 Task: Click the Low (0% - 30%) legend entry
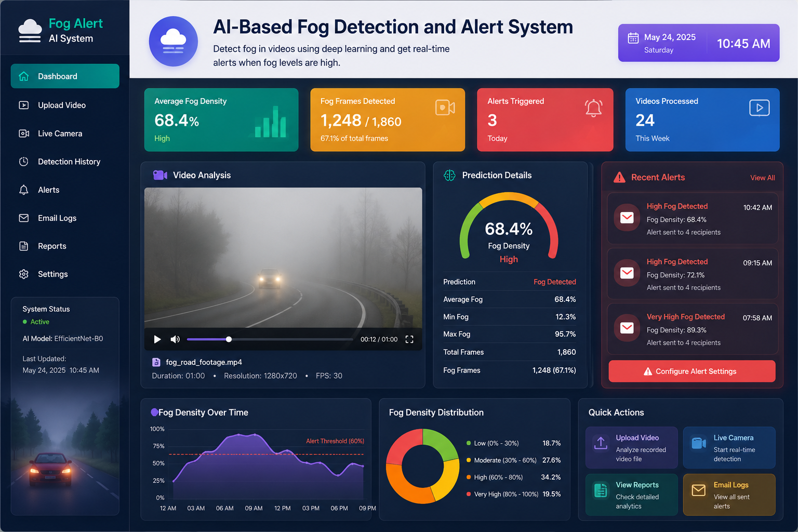[x=513, y=443]
